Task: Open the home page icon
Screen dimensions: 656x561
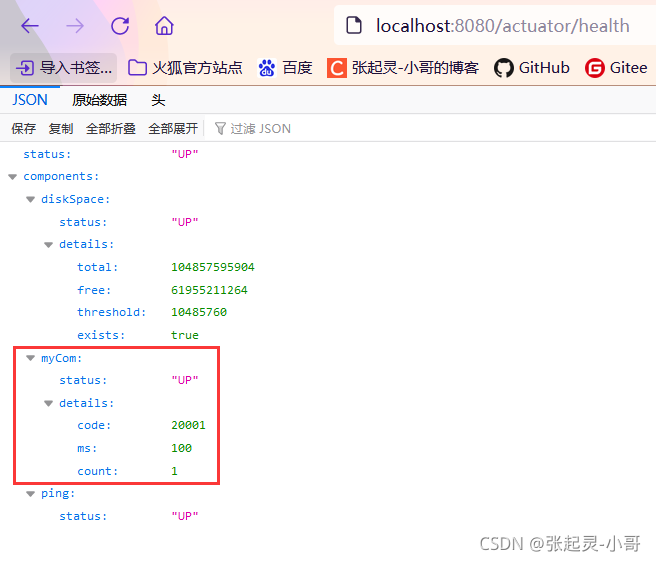Action: [164, 26]
